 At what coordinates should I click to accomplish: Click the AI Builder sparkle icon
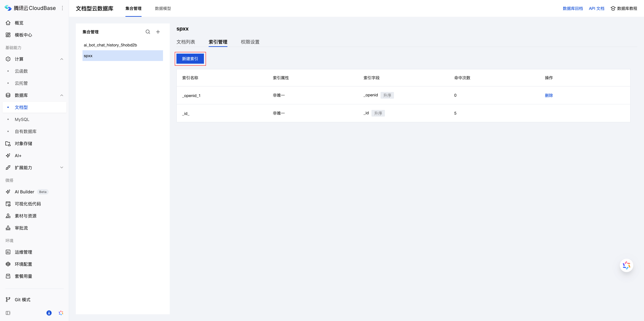click(8, 192)
